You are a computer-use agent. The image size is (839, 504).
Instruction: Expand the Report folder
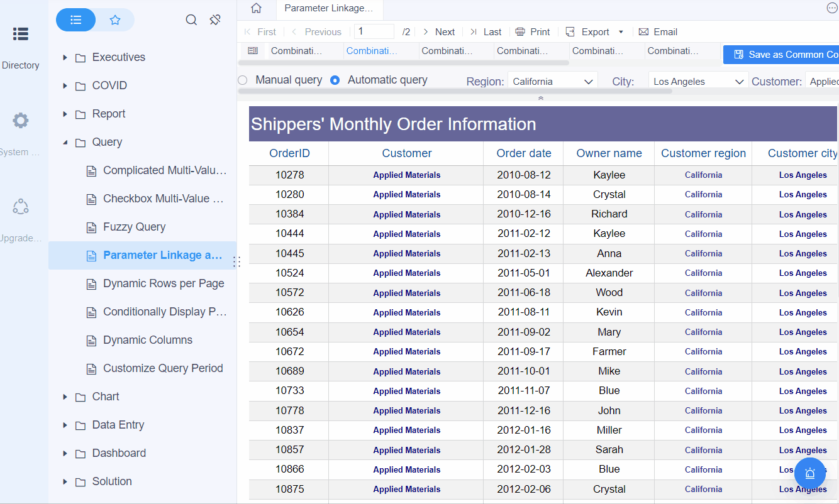(65, 114)
